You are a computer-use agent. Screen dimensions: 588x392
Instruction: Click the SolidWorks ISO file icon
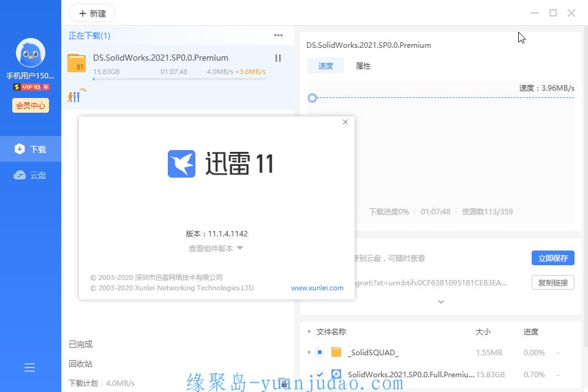click(x=336, y=374)
